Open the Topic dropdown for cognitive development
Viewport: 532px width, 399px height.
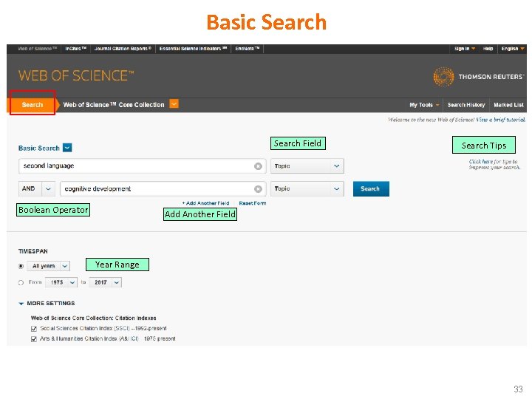tap(307, 188)
